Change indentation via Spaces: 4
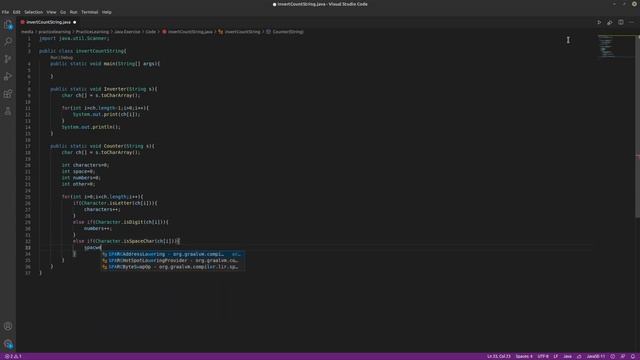This screenshot has height=360, width=640. pyautogui.click(x=524, y=356)
